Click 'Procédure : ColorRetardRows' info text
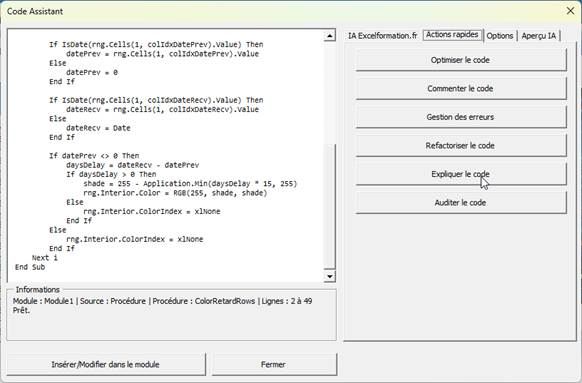This screenshot has height=383, width=582. [x=204, y=301]
